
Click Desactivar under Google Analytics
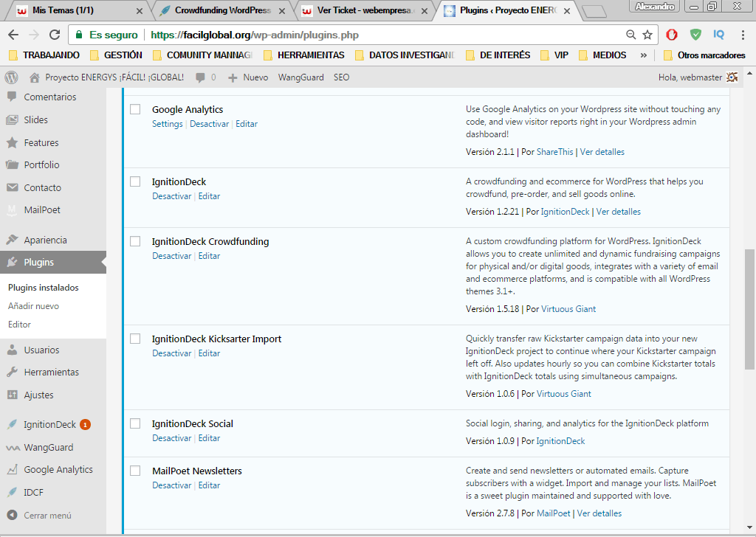(x=209, y=124)
